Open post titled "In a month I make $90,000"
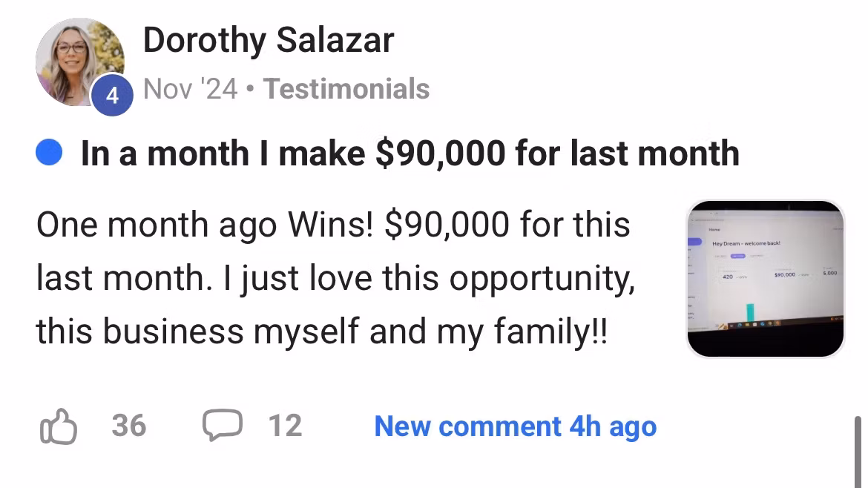 (x=410, y=154)
